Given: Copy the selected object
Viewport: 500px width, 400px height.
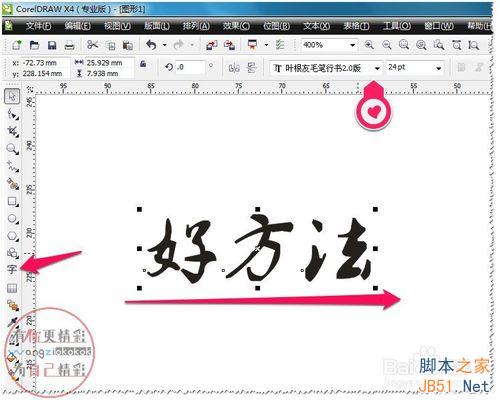Looking at the screenshot, I should tap(110, 45).
